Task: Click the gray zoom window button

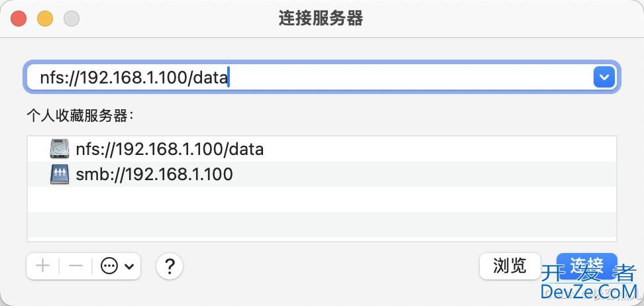Action: [71, 19]
